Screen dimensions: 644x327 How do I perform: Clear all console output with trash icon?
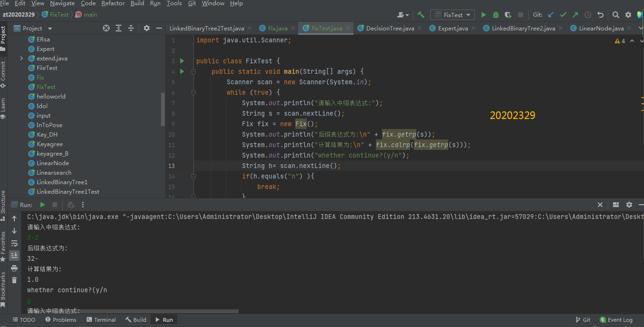coord(14,280)
